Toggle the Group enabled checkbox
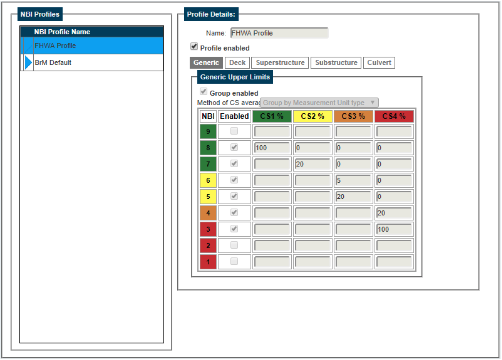Image resolution: width=502 pixels, height=360 pixels. (x=203, y=91)
